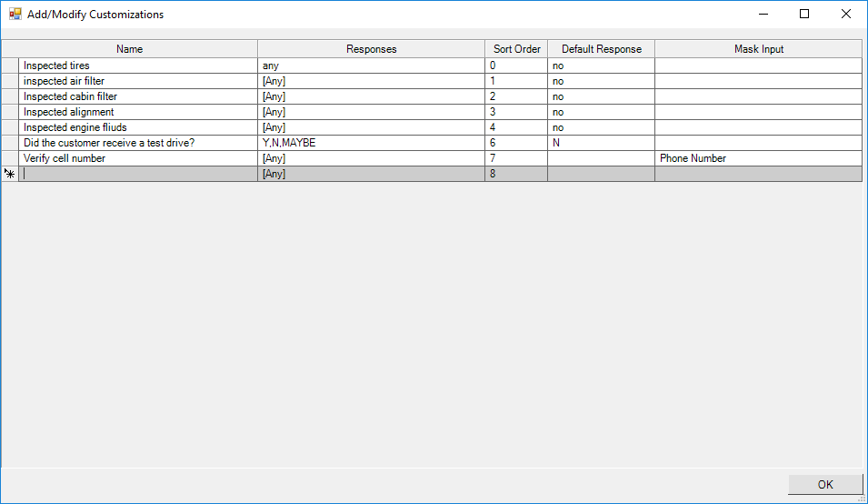Click the 'Phone Number' mask input cell

pyautogui.click(x=758, y=158)
